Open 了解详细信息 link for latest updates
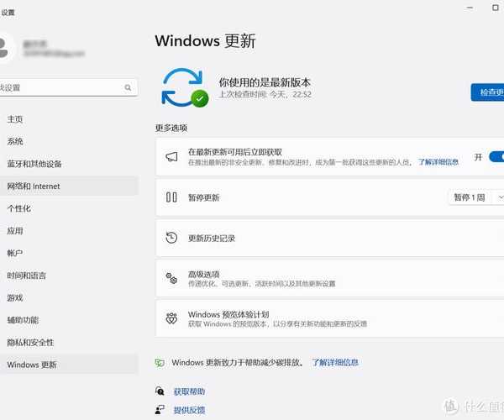 [438, 162]
